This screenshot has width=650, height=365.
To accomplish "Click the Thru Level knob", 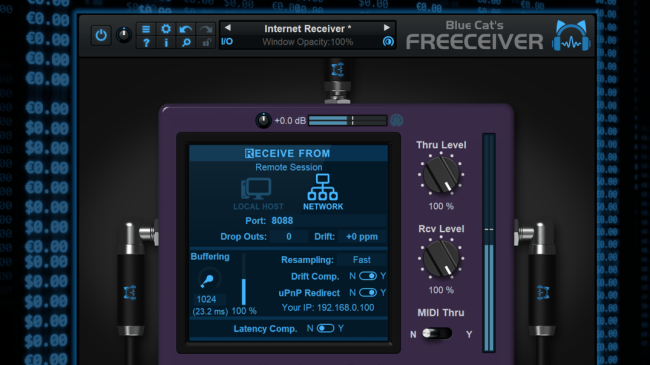I will (x=441, y=175).
